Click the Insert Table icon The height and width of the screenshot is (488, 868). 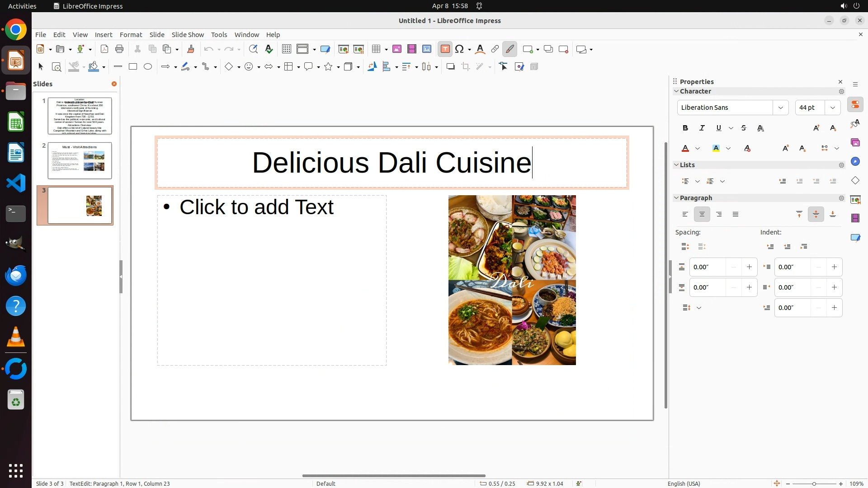pos(376,49)
